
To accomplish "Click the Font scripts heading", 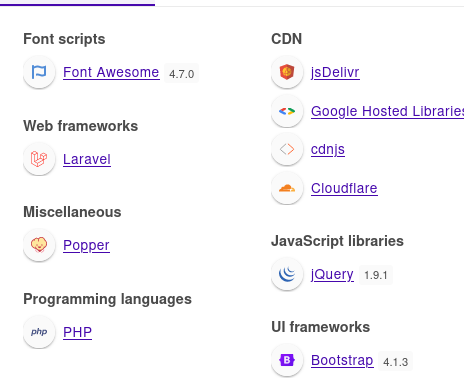I will (x=64, y=39).
